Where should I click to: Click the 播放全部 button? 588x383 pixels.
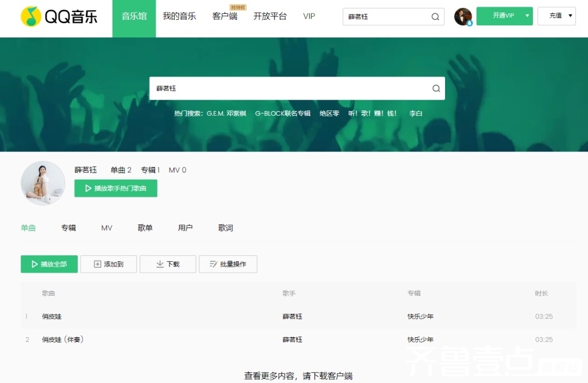(x=49, y=264)
